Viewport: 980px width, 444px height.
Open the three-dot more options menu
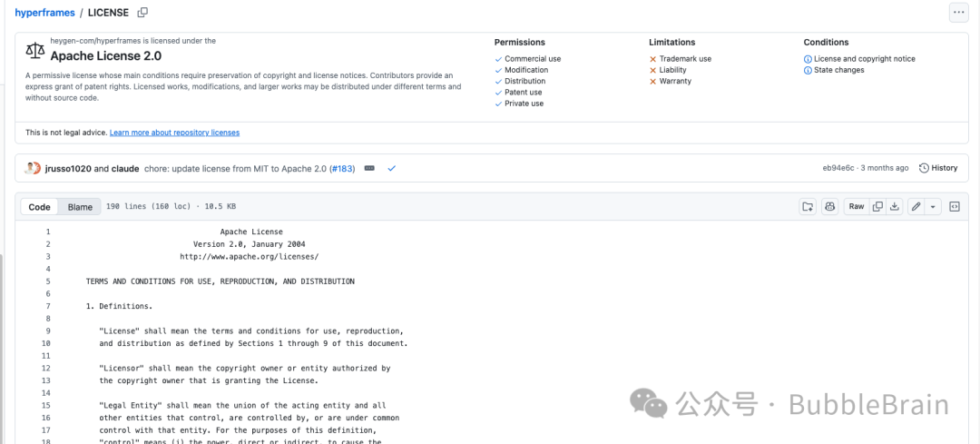coord(959,13)
